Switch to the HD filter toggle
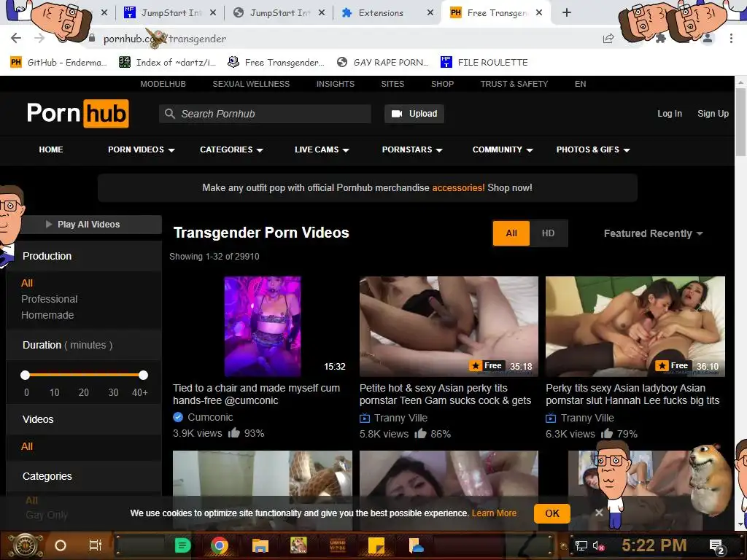Image resolution: width=747 pixels, height=560 pixels. click(549, 233)
